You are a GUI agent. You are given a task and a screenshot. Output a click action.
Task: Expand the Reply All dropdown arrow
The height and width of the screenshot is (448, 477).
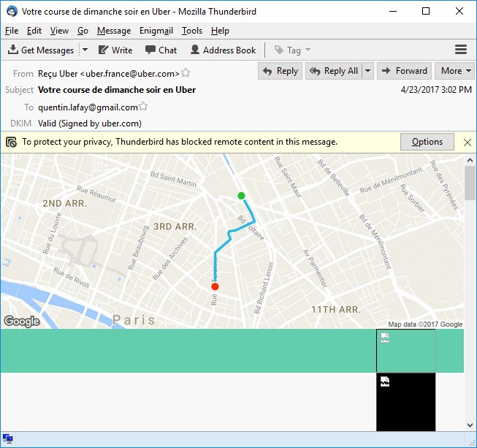[x=367, y=71]
